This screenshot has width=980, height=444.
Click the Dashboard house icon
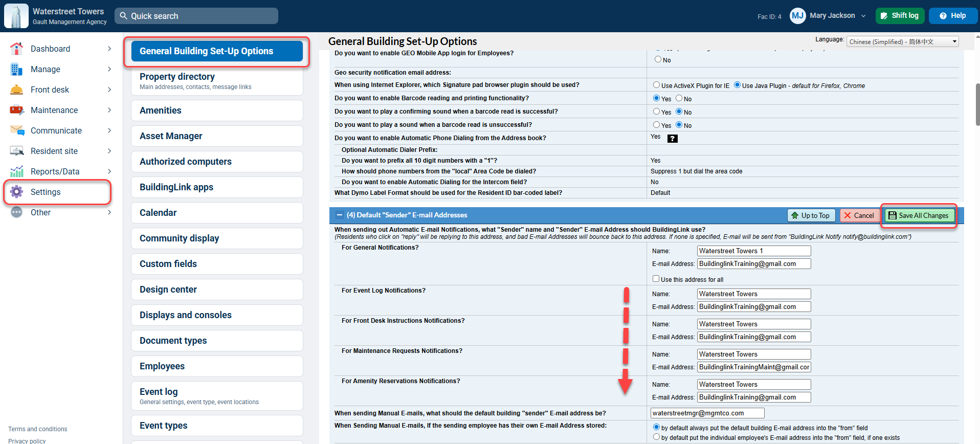pyautogui.click(x=16, y=49)
